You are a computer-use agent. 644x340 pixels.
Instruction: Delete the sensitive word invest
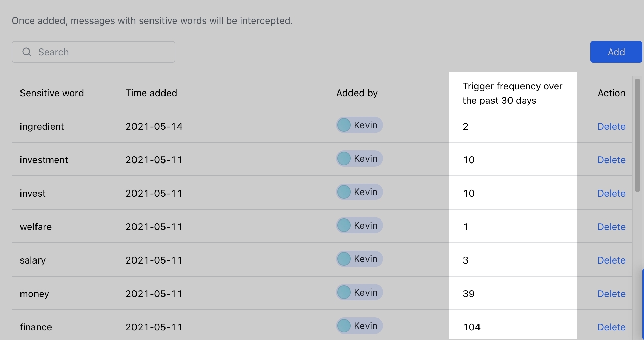click(x=611, y=194)
